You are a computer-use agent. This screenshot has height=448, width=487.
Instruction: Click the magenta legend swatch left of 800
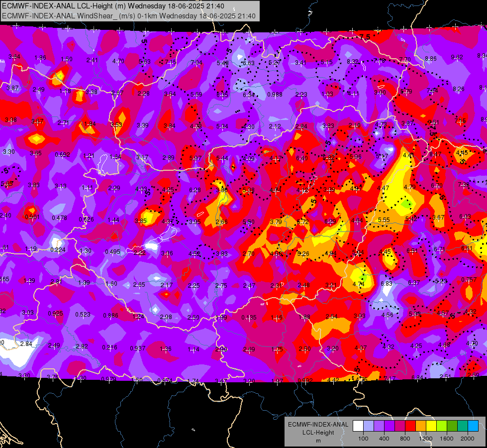coord(400,426)
